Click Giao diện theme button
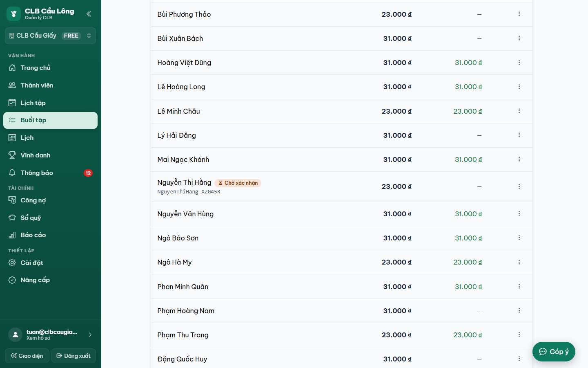 (27, 356)
